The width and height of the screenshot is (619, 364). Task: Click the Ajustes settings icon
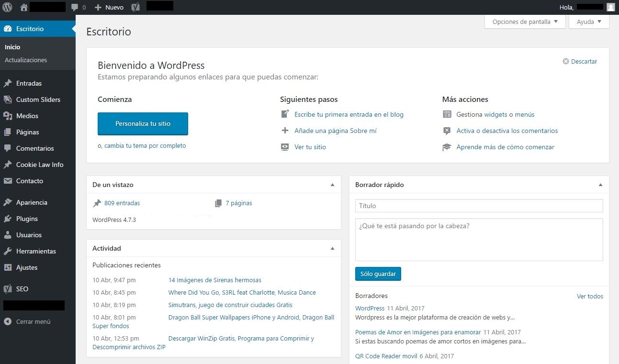tap(8, 267)
